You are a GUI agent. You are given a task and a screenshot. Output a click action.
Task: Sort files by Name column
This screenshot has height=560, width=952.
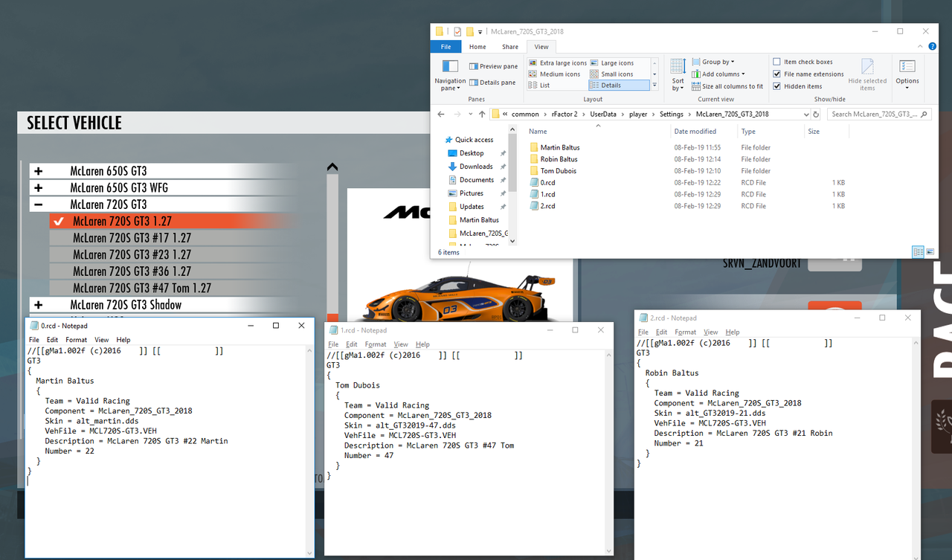pyautogui.click(x=538, y=132)
